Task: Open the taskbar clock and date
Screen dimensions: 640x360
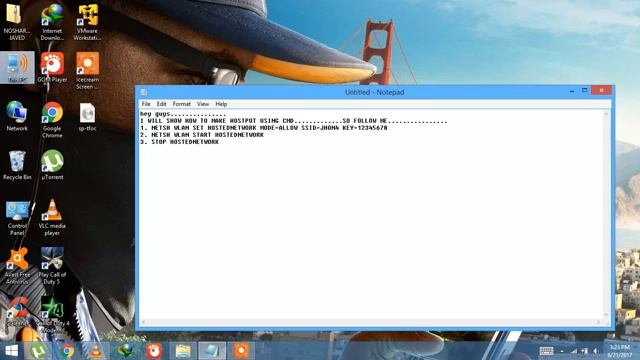Action: click(620, 351)
